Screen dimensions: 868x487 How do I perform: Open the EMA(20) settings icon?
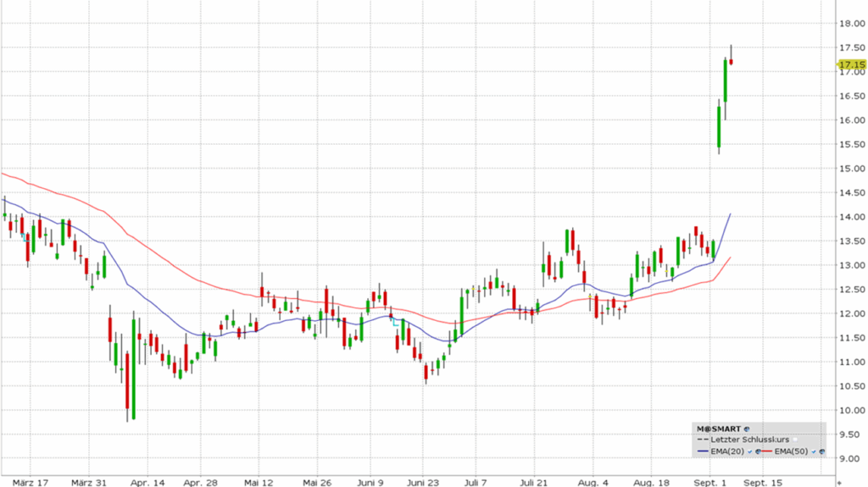click(758, 451)
